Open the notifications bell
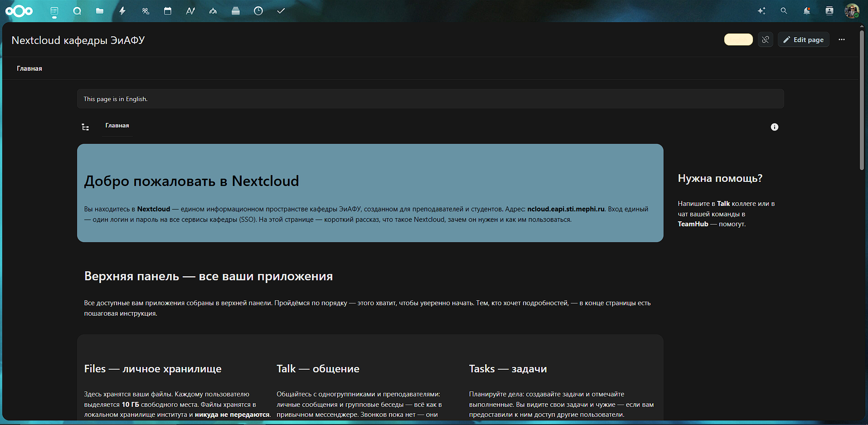Image resolution: width=868 pixels, height=425 pixels. tap(807, 11)
